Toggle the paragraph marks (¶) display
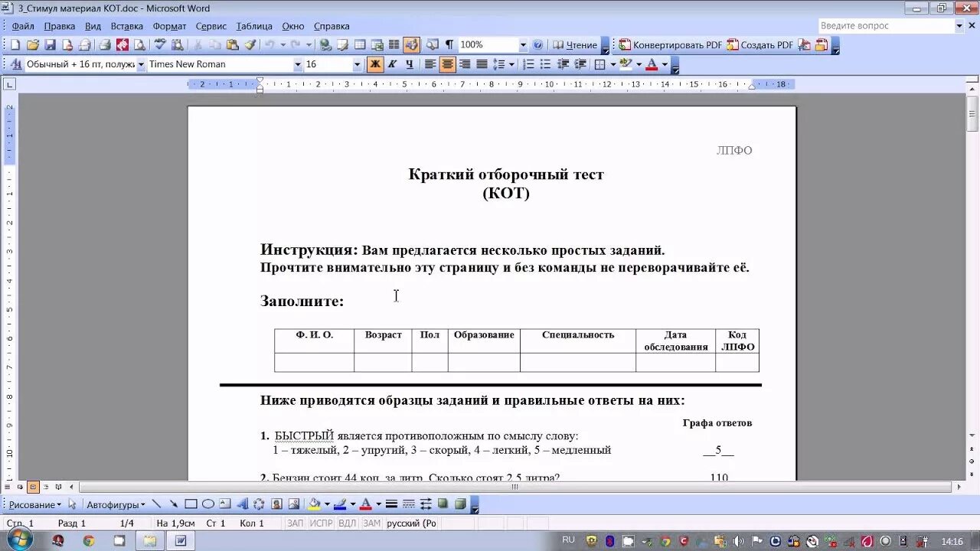This screenshot has width=980, height=551. click(x=449, y=45)
